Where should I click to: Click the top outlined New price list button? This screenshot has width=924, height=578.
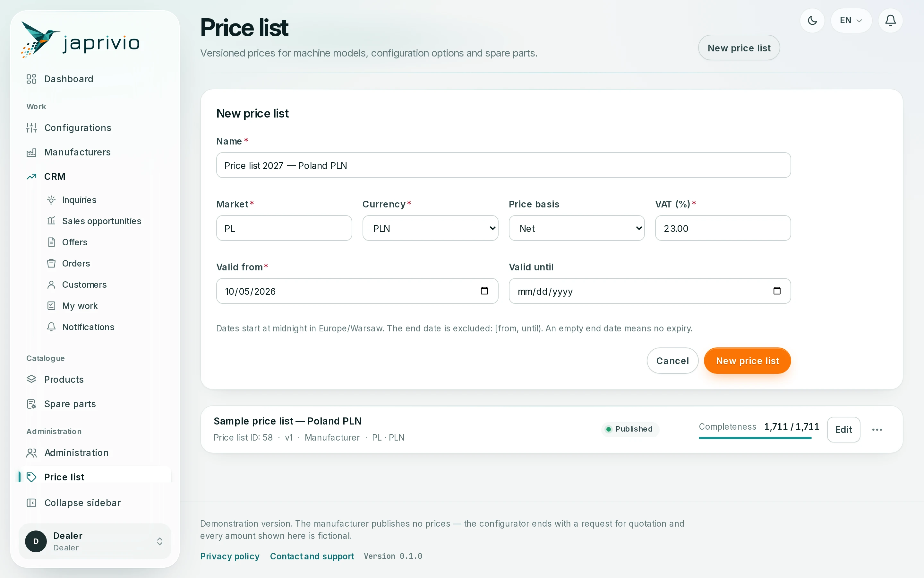tap(739, 48)
